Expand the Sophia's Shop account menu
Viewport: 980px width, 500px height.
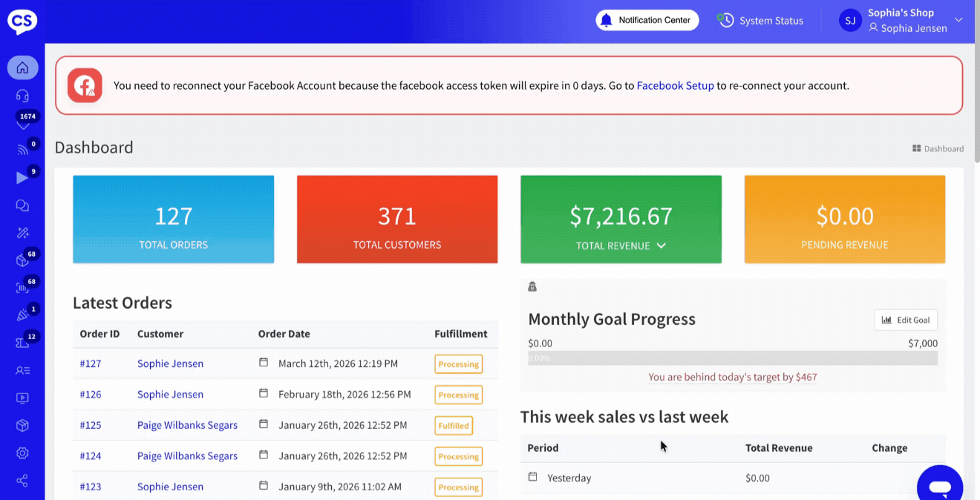(x=958, y=20)
